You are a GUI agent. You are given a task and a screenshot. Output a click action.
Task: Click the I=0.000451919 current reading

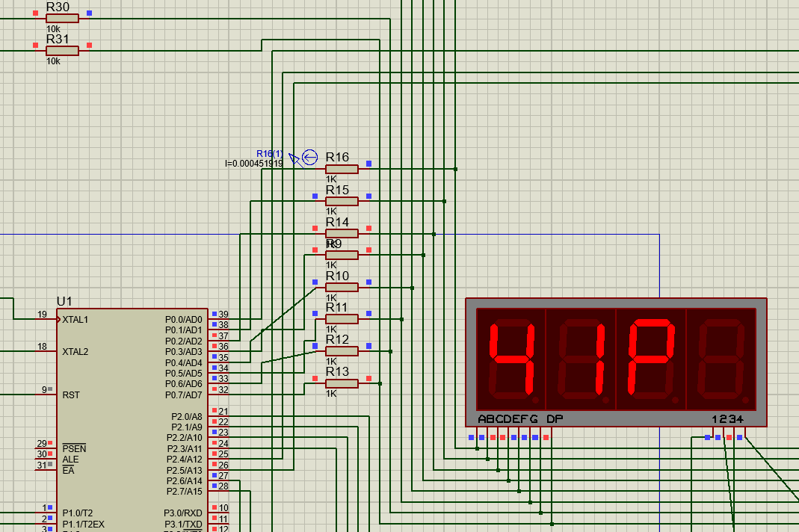click(x=254, y=164)
